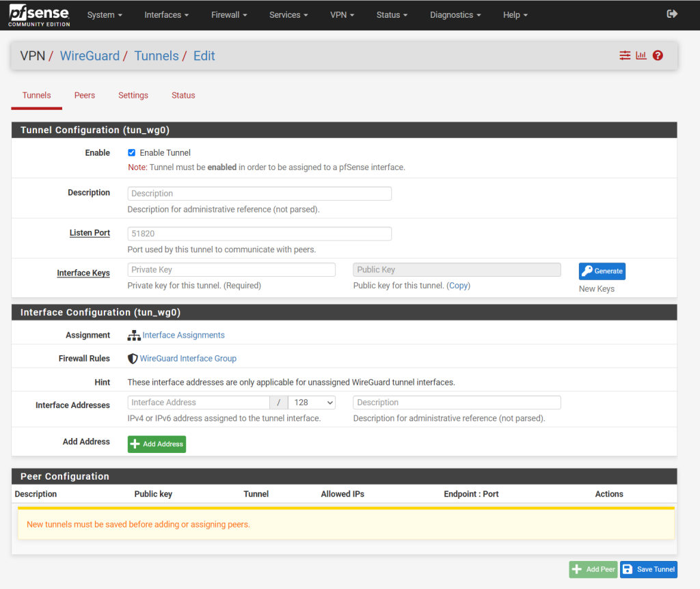Click the underlined Interface Keys label
Screen dimensions: 700x589
pos(83,273)
